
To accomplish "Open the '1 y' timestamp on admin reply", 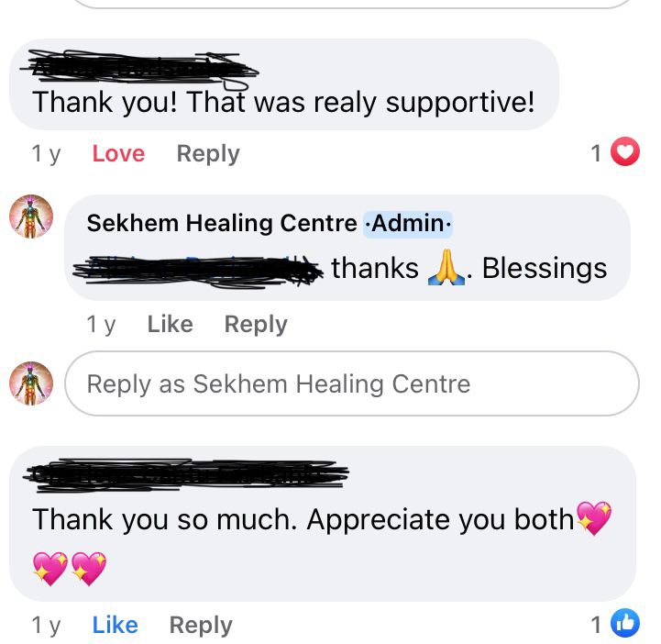I will pyautogui.click(x=101, y=325).
